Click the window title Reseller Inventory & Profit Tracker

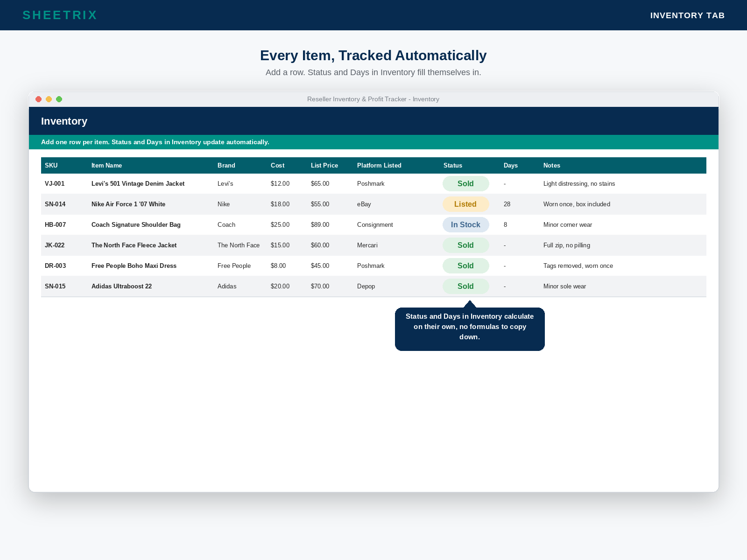point(373,99)
